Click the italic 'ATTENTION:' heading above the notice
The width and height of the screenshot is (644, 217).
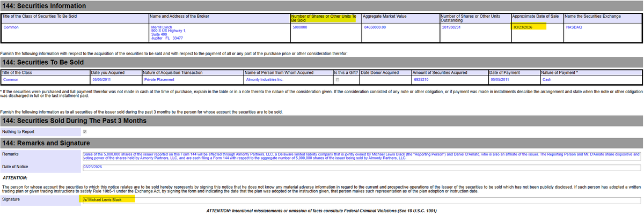click(15, 178)
